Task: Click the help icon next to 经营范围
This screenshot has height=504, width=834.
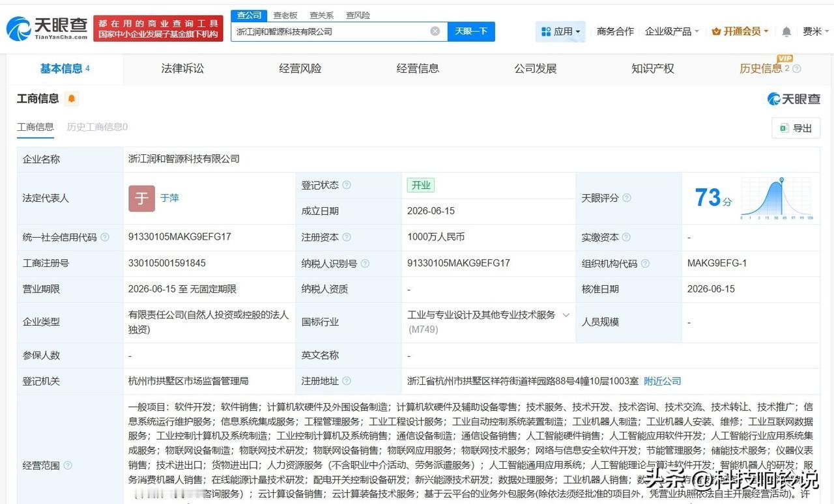Action: tap(68, 465)
